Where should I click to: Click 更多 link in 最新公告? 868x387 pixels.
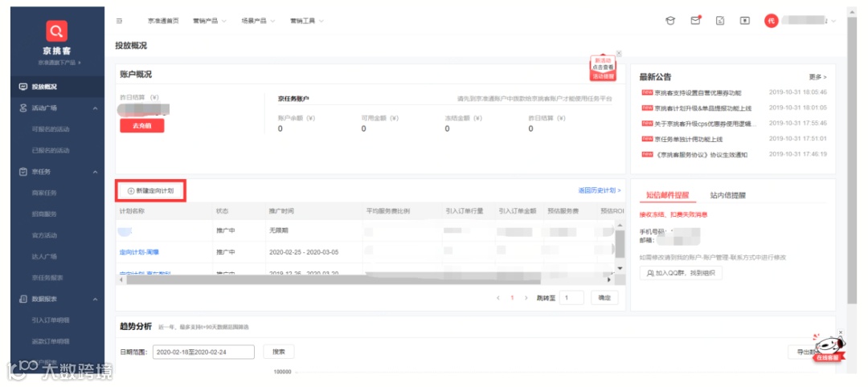817,77
